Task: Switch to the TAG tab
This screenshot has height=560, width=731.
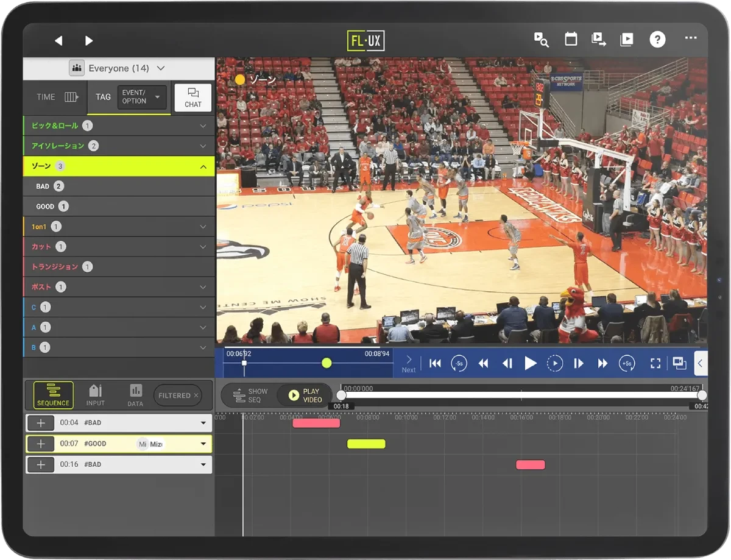Action: pyautogui.click(x=103, y=97)
